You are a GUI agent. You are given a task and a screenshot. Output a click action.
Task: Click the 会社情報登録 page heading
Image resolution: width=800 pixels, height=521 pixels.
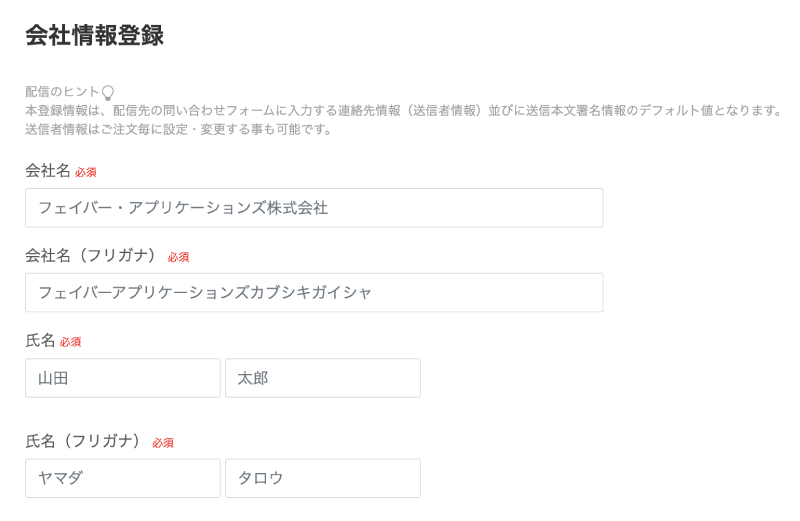click(x=94, y=35)
